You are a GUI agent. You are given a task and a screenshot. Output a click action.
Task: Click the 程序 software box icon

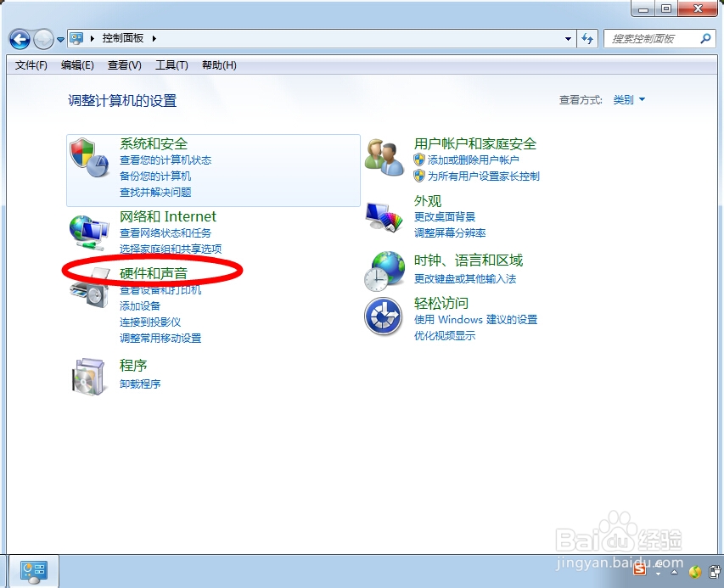coord(88,377)
